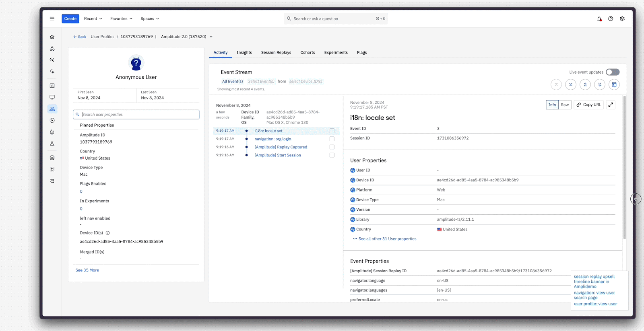644x331 pixels.
Task: Focus the Search or ask a question bar
Action: tap(336, 19)
